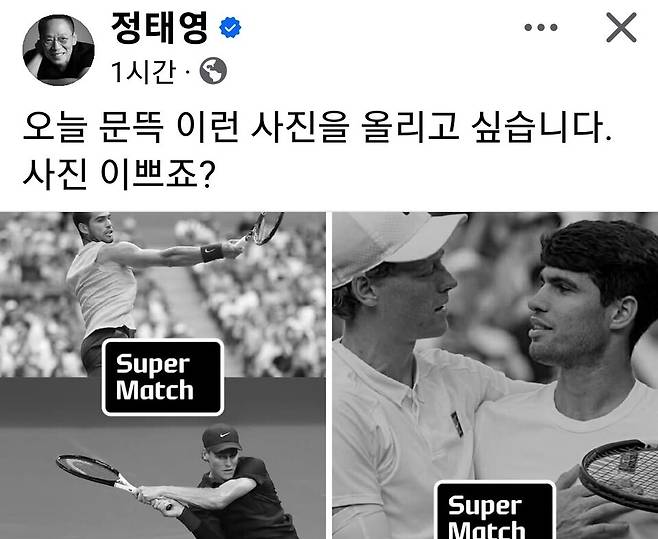
Task: Click the 1시간 post timestamp
Action: click(x=143, y=71)
